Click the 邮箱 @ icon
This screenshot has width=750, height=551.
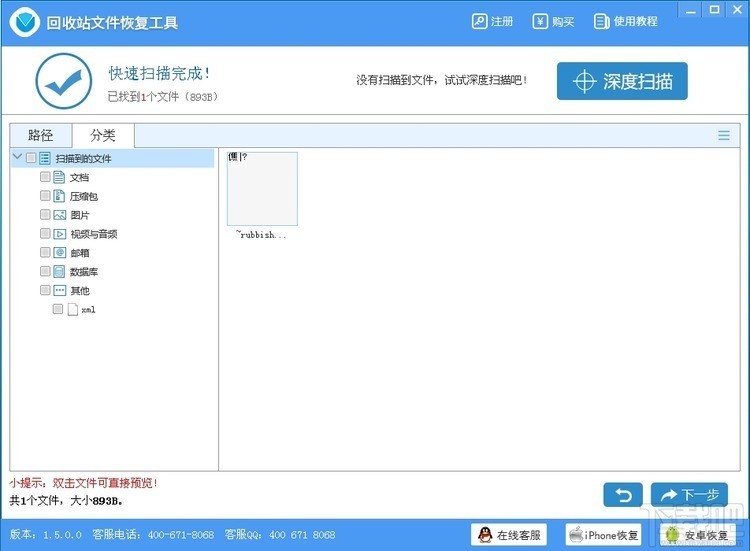click(60, 253)
